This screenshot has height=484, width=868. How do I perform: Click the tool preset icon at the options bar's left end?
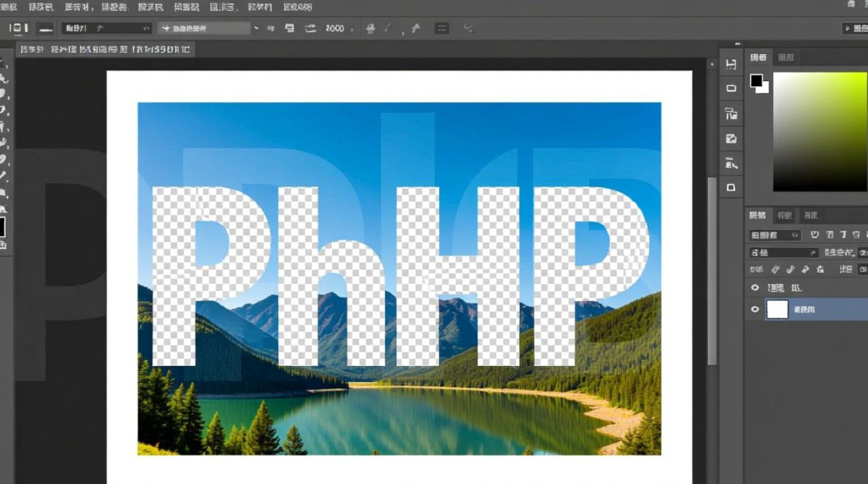click(x=18, y=28)
